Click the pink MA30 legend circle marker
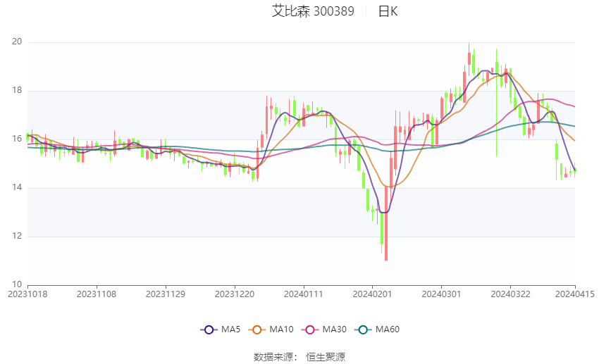 tap(308, 330)
